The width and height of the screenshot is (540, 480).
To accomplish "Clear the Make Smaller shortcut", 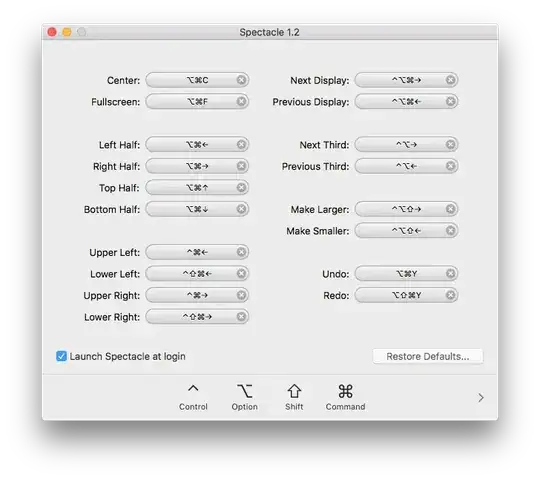I will coord(450,230).
